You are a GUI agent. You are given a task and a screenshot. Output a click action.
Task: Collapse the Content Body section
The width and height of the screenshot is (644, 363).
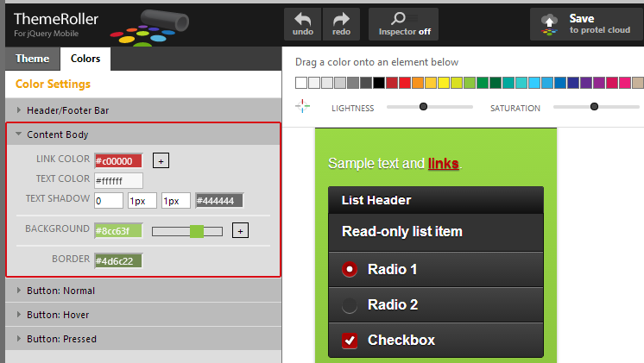143,135
